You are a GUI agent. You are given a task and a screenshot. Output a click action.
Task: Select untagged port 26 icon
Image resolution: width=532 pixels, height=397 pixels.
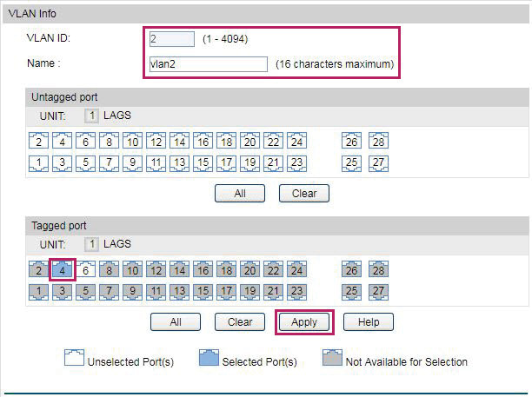click(x=351, y=141)
